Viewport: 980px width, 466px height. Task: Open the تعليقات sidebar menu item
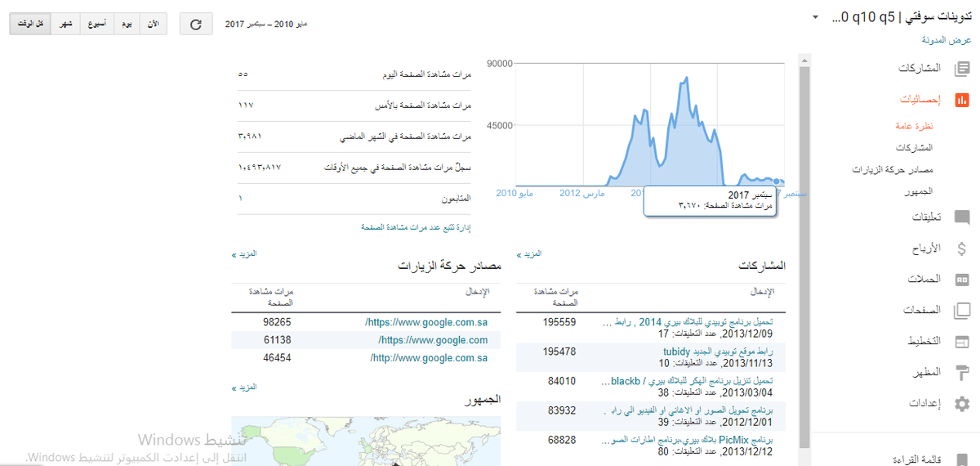(x=926, y=217)
